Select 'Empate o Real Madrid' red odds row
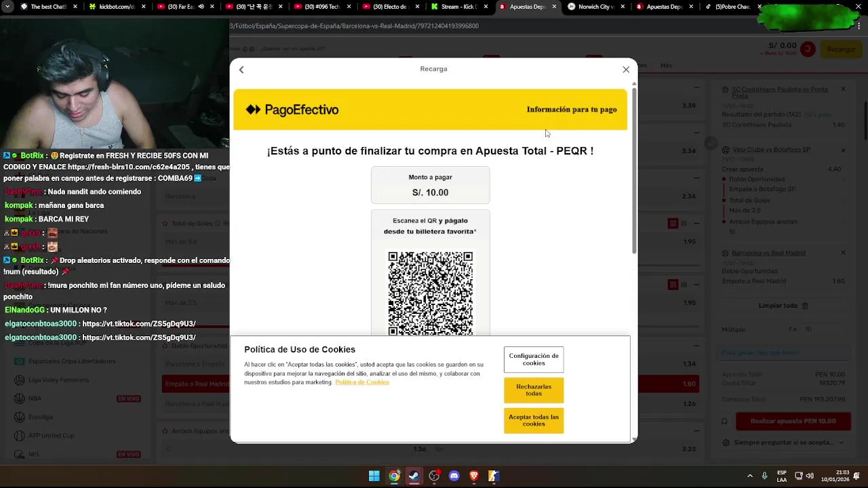The width and height of the screenshot is (868, 488). (x=431, y=384)
